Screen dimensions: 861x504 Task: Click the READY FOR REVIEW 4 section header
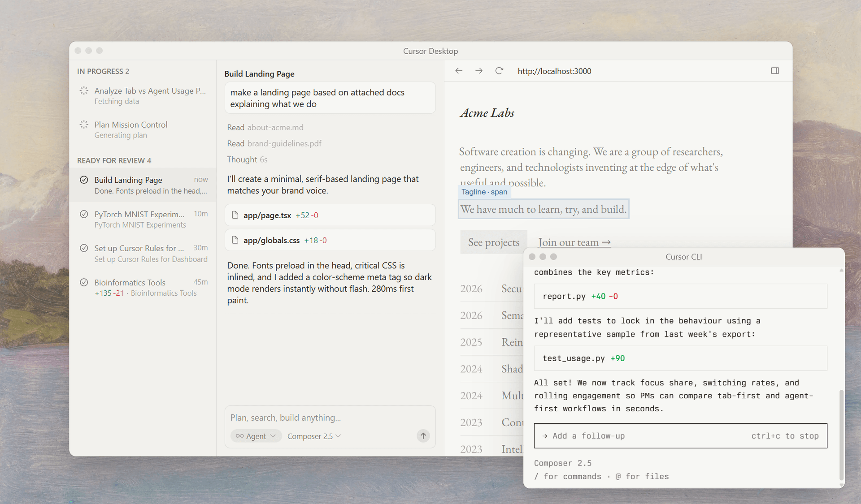coord(114,160)
